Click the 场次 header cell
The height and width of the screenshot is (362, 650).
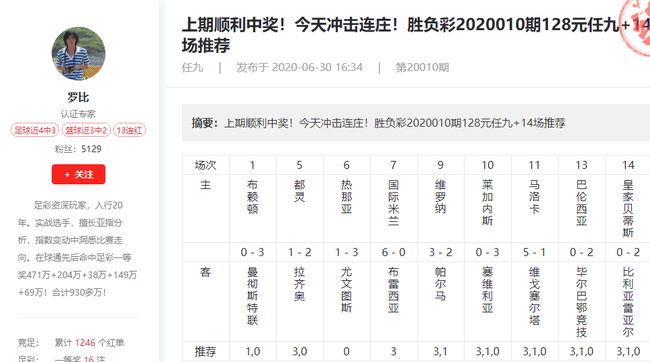pos(206,165)
